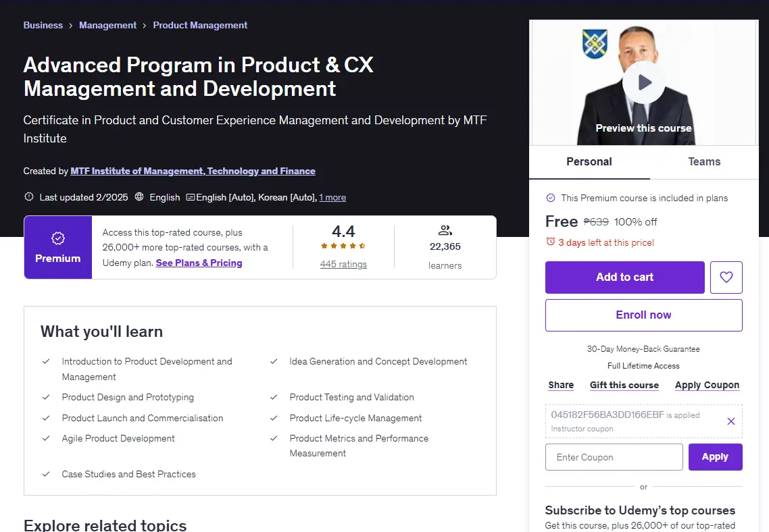769x532 pixels.
Task: Click 'Full Lifetime Access' text
Action: (x=643, y=366)
